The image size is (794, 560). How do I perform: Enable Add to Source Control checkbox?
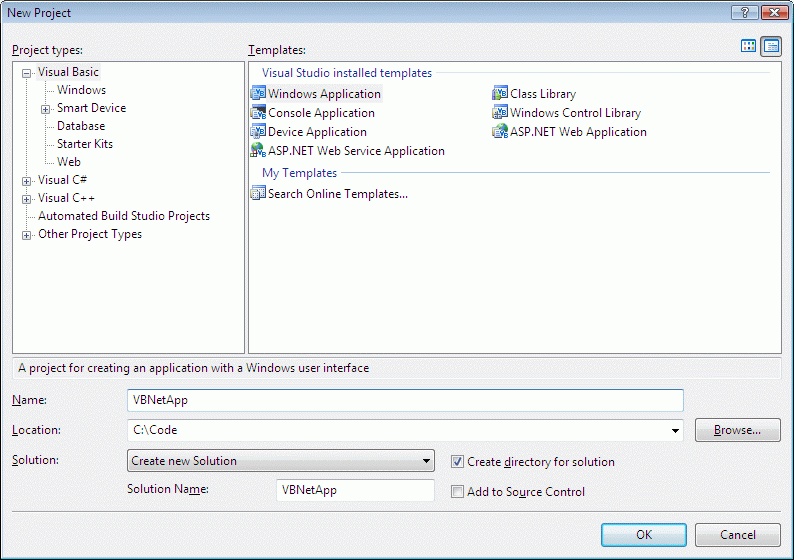[x=457, y=491]
